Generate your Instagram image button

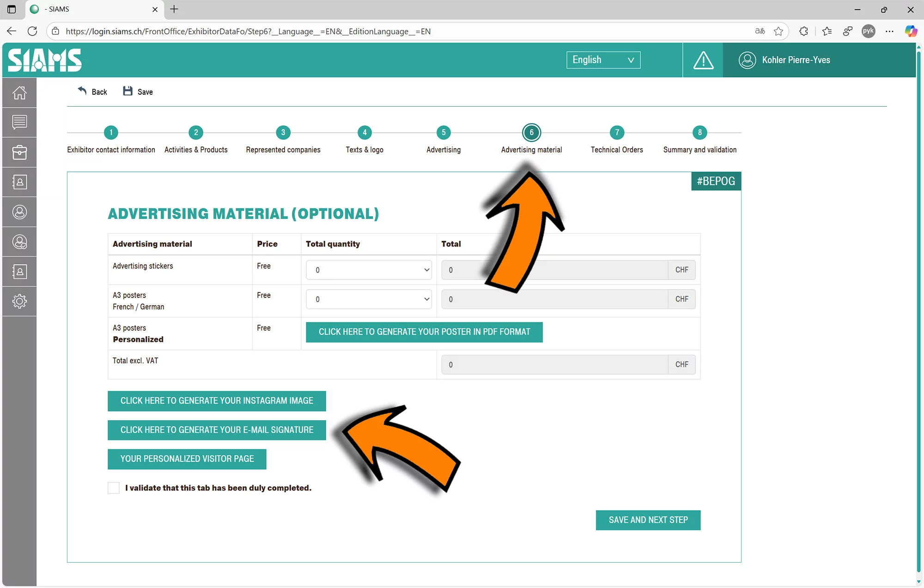pos(217,401)
